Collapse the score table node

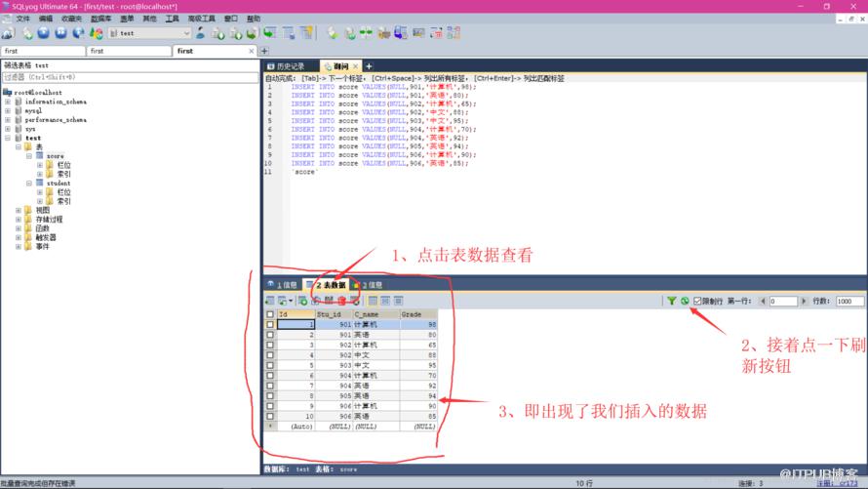coord(29,156)
